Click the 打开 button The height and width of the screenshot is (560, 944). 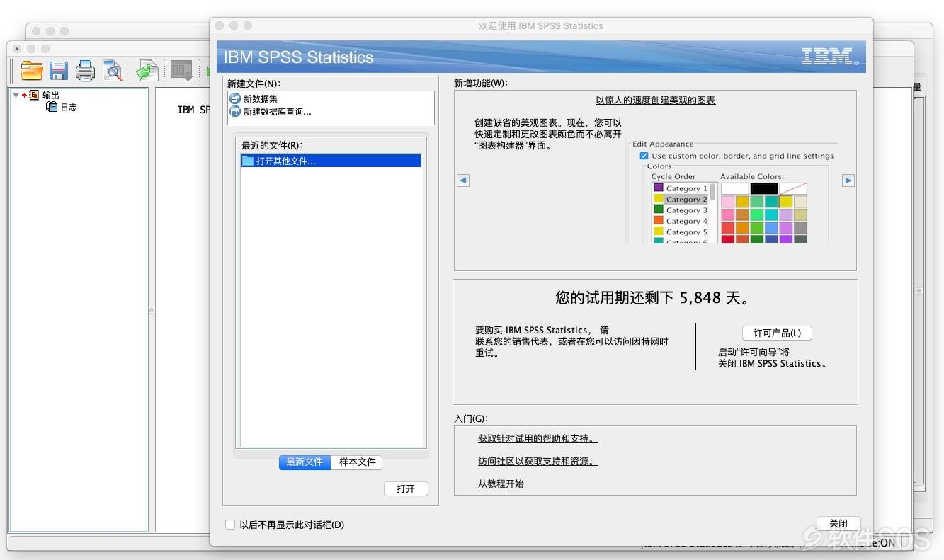tap(406, 488)
